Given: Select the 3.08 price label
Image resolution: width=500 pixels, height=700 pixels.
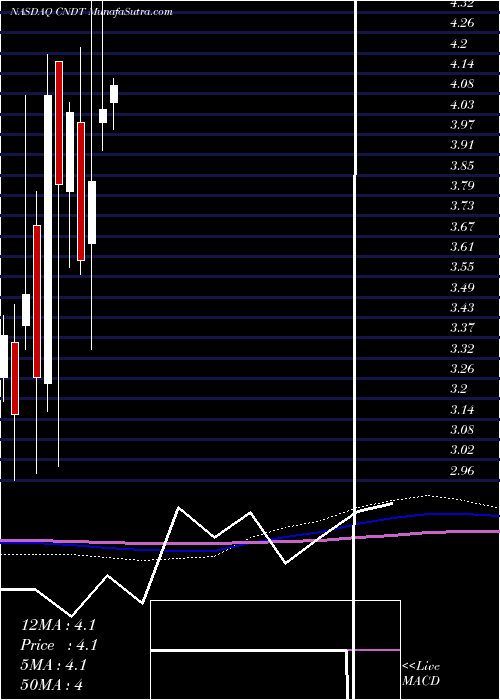Looking at the screenshot, I should tap(462, 429).
